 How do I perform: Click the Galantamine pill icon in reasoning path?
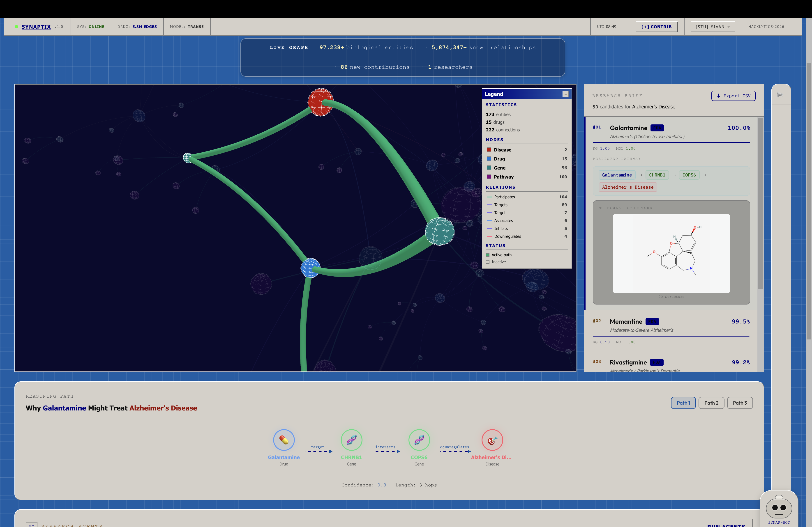(x=284, y=440)
